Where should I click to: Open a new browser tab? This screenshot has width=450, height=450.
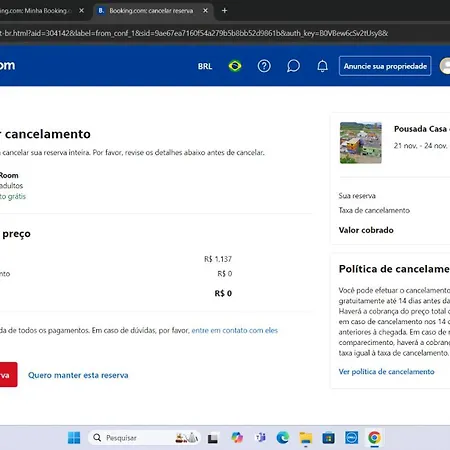(225, 11)
